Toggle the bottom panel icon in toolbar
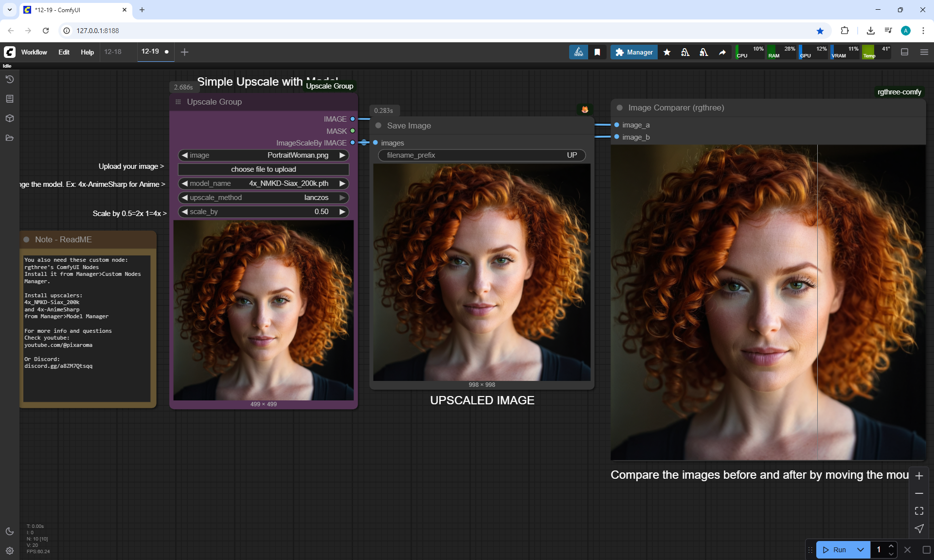 point(904,52)
